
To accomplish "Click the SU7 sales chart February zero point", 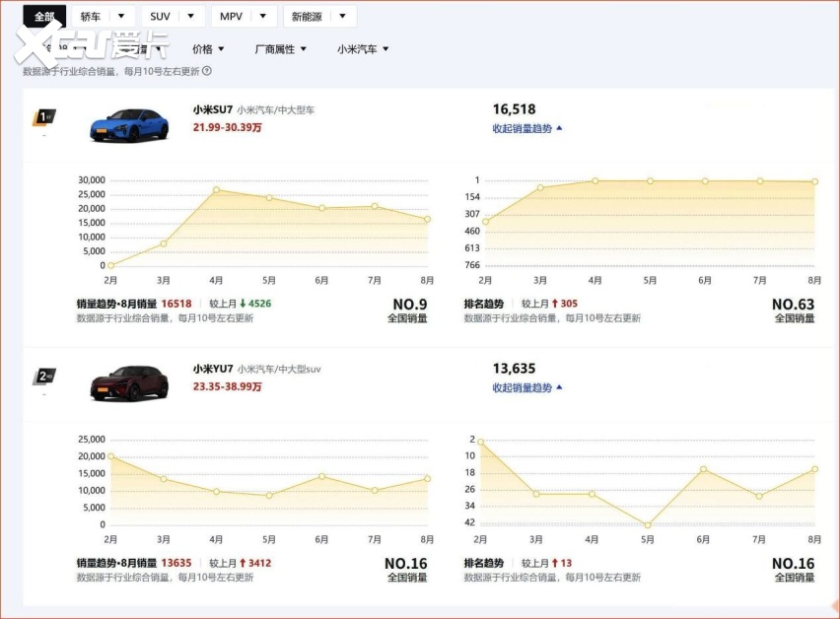I will [110, 265].
